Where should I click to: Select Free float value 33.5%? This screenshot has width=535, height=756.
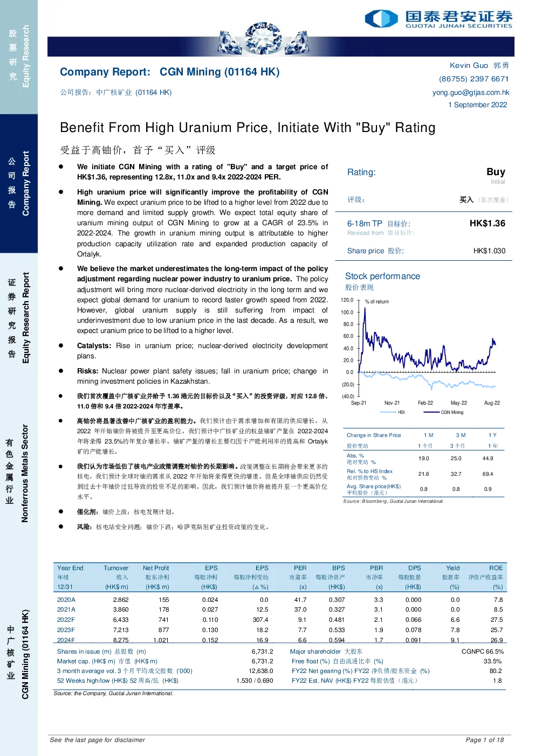pos(492,661)
